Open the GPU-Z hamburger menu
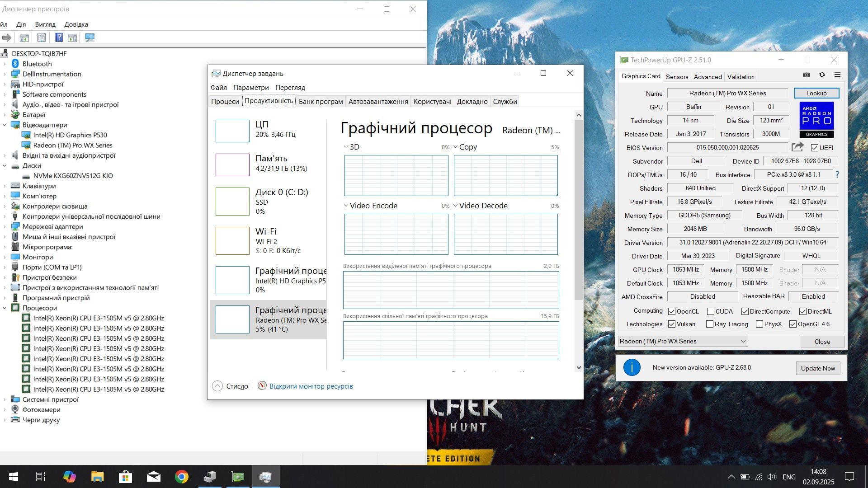The image size is (868, 488). click(837, 75)
